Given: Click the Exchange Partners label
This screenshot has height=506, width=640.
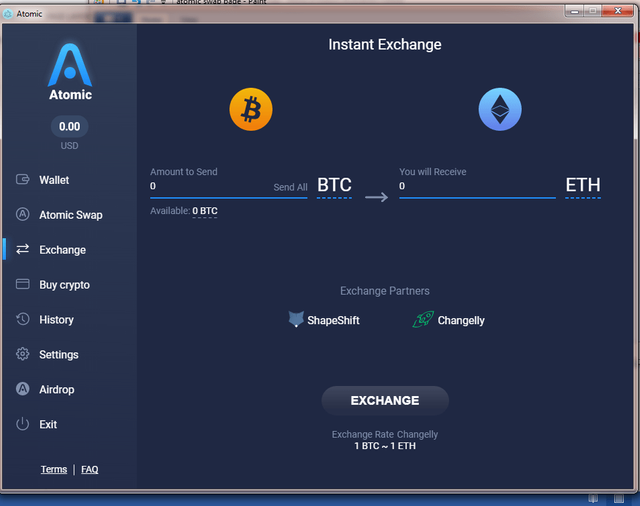Looking at the screenshot, I should (x=385, y=291).
